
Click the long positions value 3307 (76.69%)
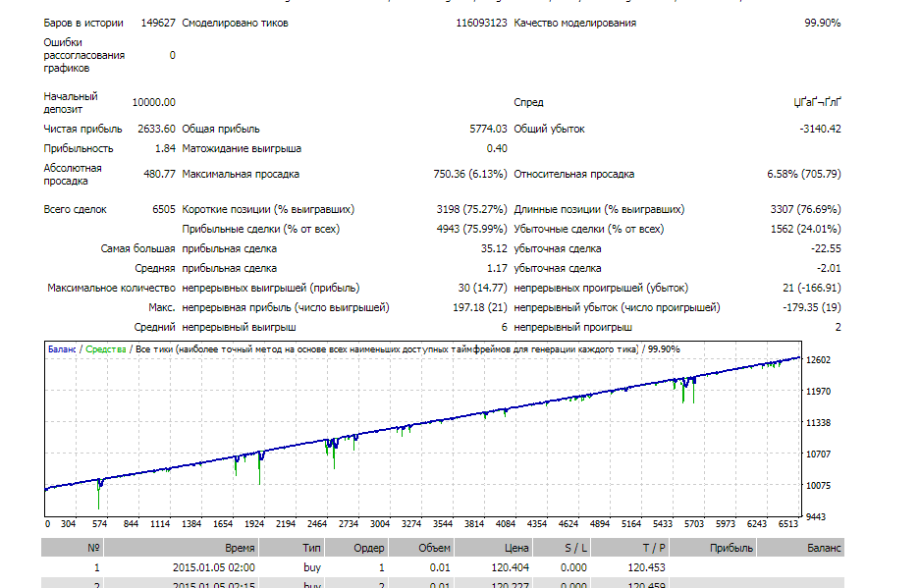pos(805,209)
